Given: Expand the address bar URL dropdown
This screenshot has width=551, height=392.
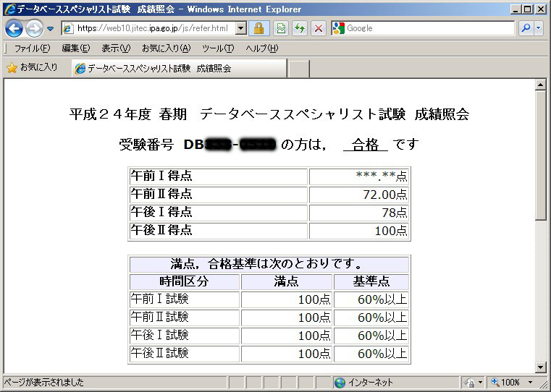Looking at the screenshot, I should (x=241, y=28).
